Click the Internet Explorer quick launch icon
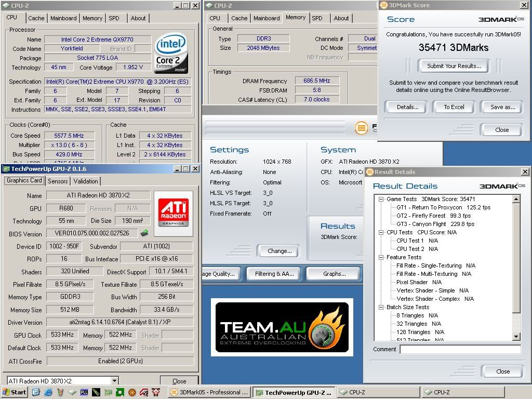Screen dimensions: 532x399 coord(48,392)
